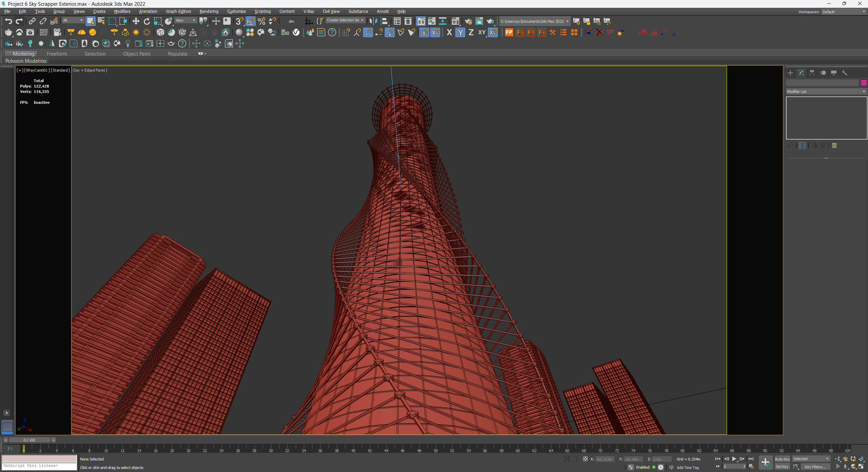Open the Curve Editor icon

[431, 21]
